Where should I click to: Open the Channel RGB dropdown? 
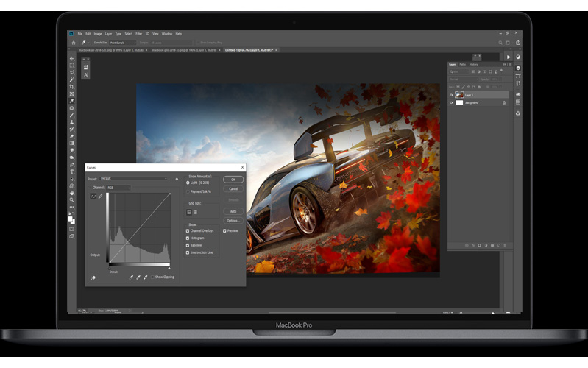118,188
